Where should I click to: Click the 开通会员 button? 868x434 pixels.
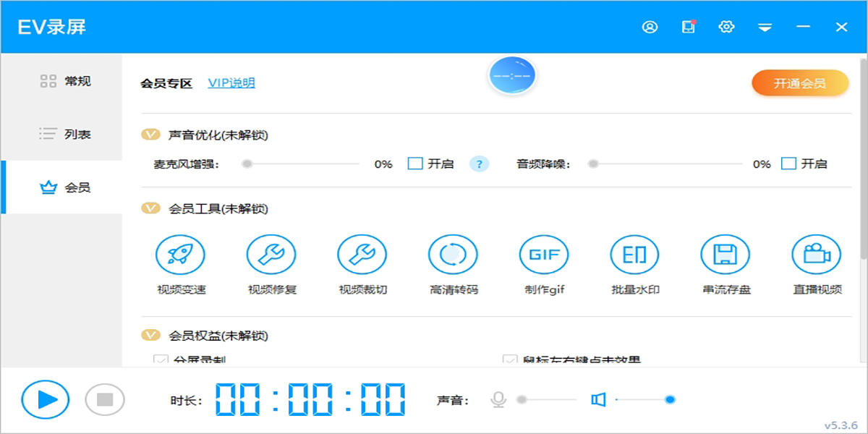pyautogui.click(x=800, y=82)
